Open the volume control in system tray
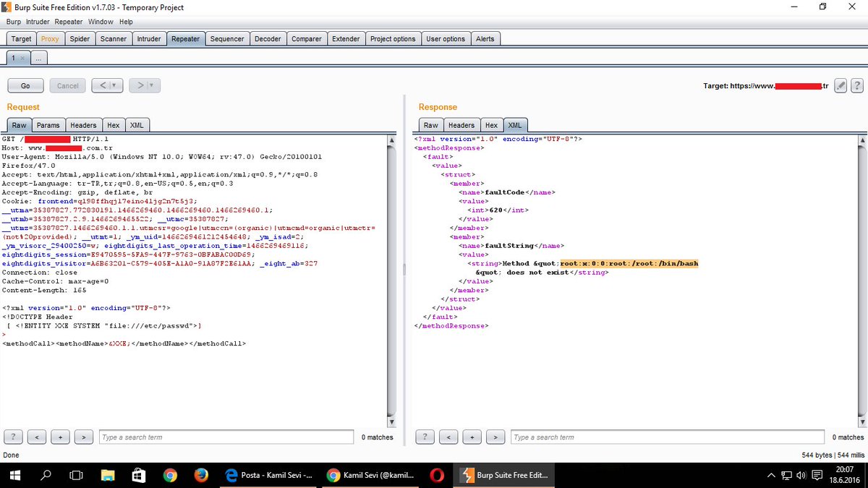Screen dimensions: 868x488 point(800,475)
